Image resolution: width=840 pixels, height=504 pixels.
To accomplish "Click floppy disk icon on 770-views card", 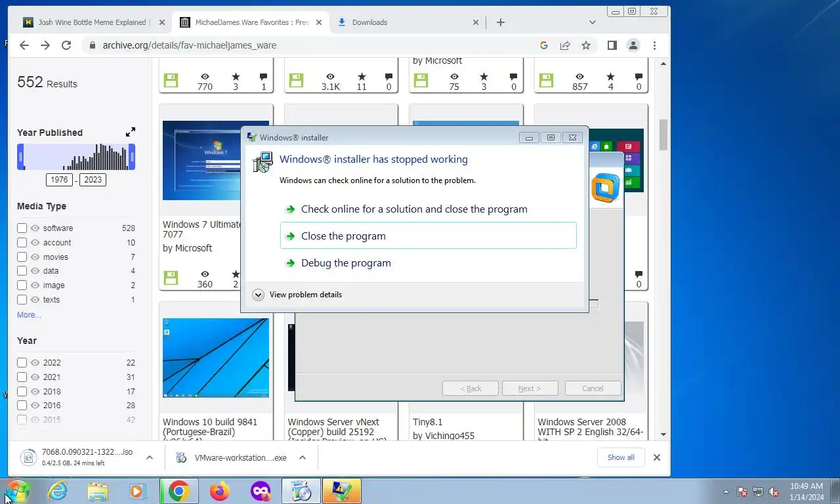I will click(x=171, y=81).
